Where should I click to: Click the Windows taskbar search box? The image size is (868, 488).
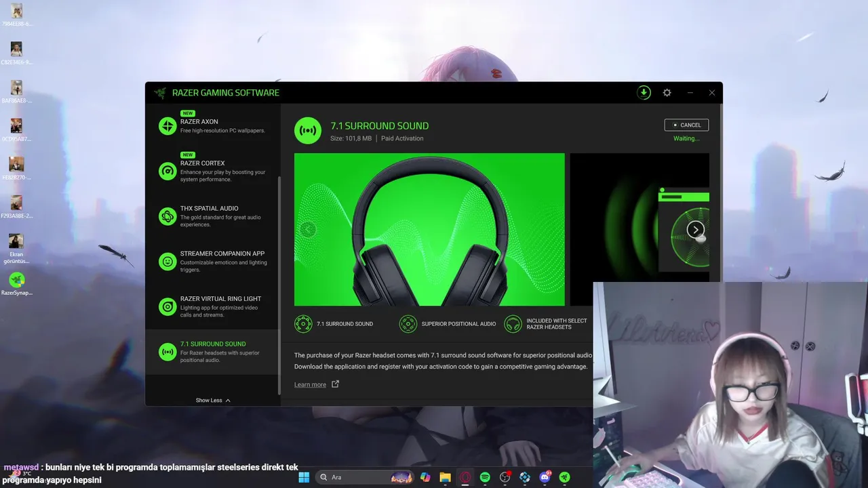(x=366, y=477)
